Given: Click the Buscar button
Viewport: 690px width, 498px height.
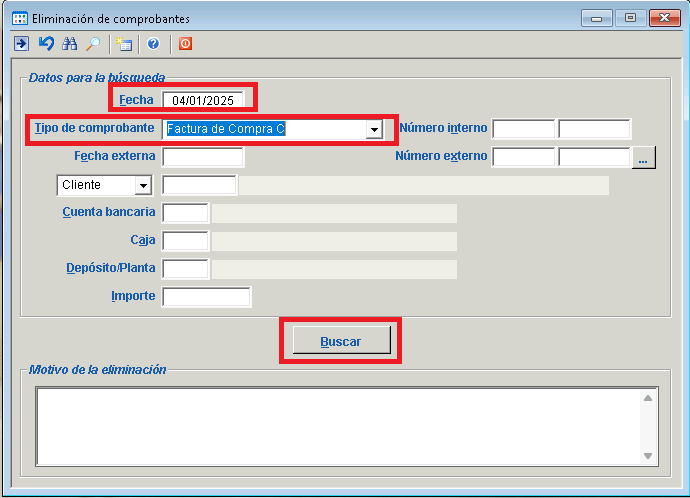Looking at the screenshot, I should [340, 341].
